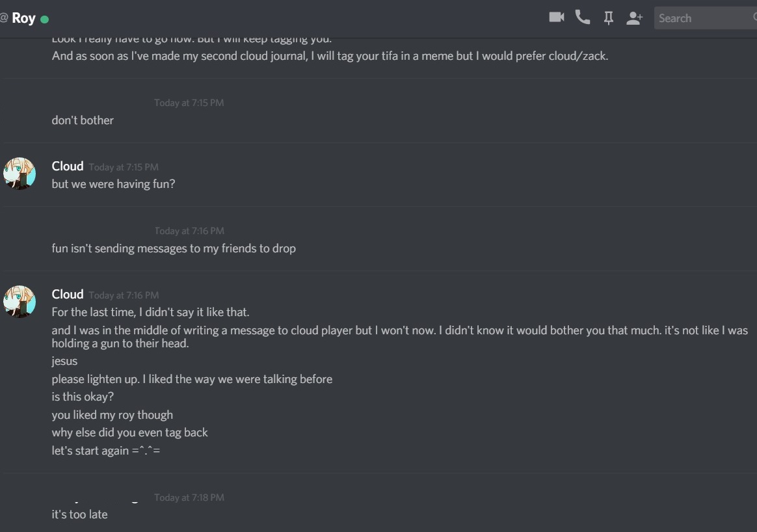The height and width of the screenshot is (532, 757).
Task: Start a video call with Roy
Action: tap(557, 18)
